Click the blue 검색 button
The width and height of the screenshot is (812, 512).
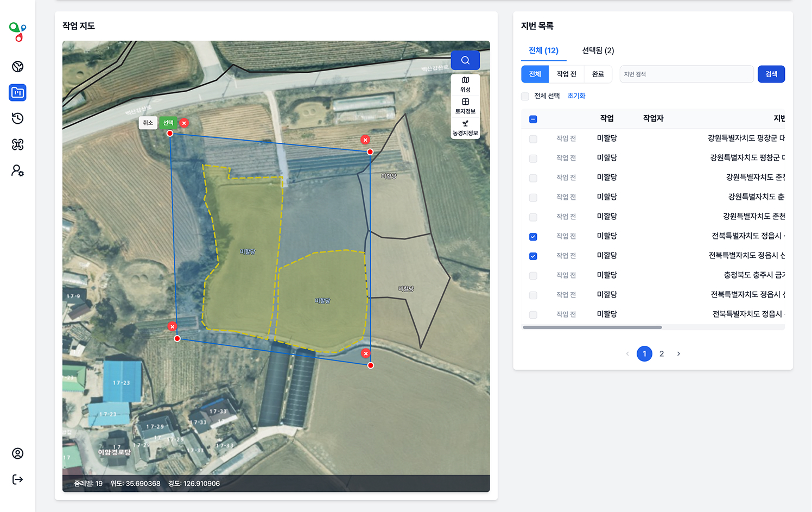[771, 74]
